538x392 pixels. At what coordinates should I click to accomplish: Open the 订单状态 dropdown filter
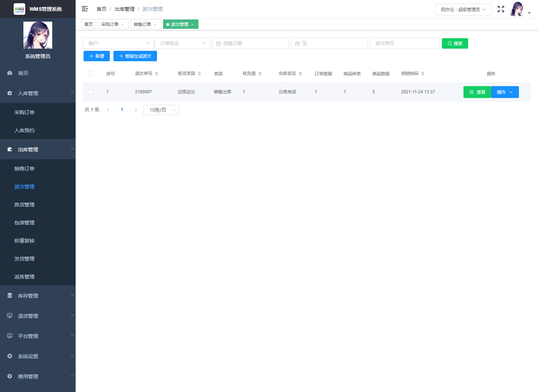[x=182, y=43]
